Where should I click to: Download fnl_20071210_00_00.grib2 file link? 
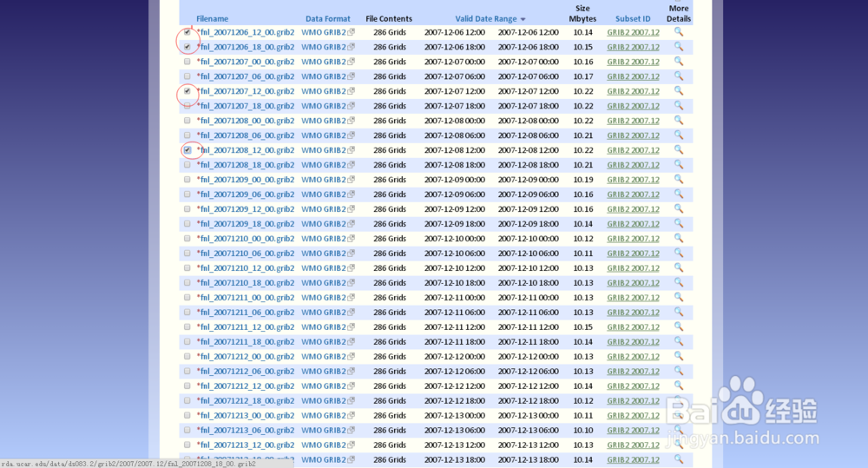point(247,238)
